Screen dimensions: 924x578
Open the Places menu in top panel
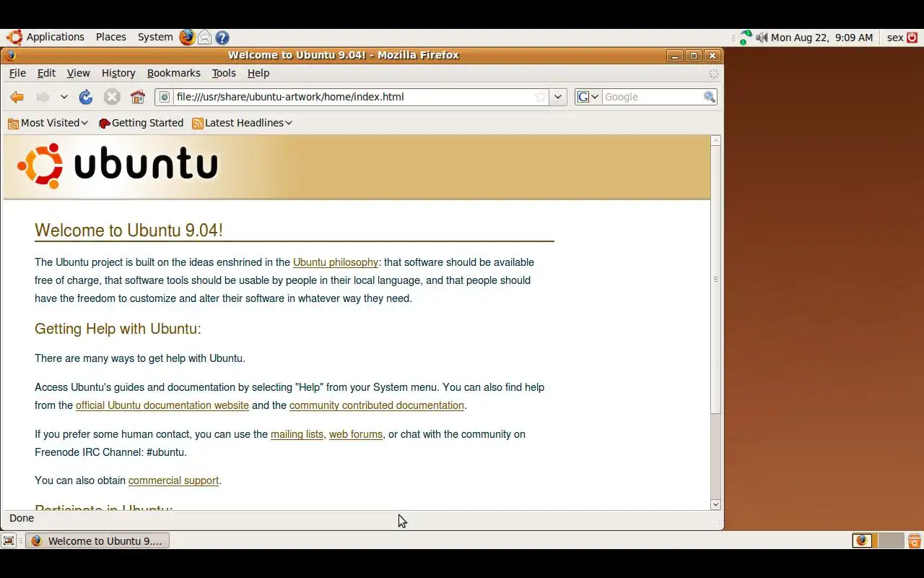[111, 37]
